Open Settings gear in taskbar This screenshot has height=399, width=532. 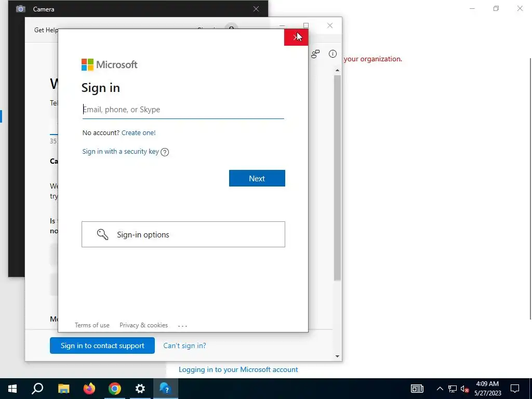click(140, 389)
